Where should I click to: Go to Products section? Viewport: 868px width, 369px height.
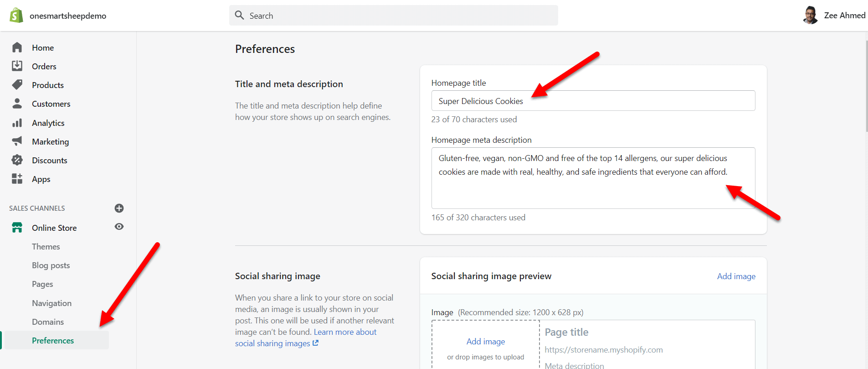pos(48,85)
